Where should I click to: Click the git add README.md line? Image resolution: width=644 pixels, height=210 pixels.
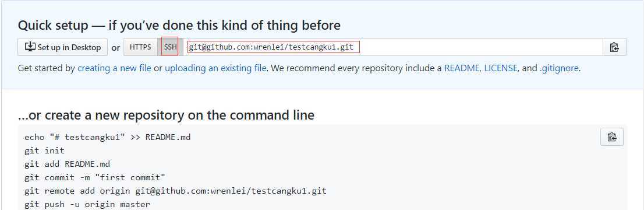pyautogui.click(x=68, y=164)
